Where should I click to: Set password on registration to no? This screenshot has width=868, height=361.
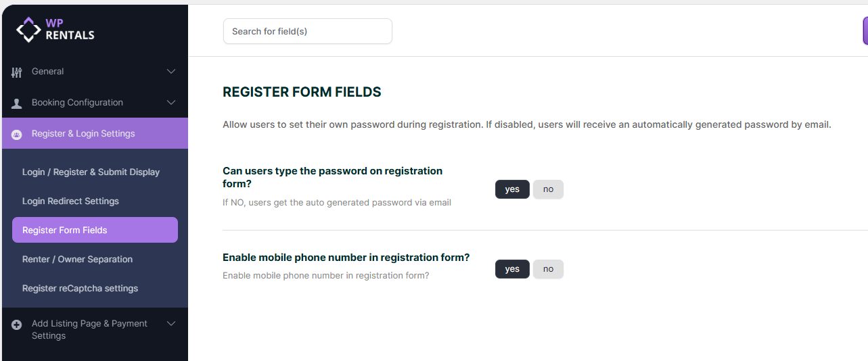point(548,189)
